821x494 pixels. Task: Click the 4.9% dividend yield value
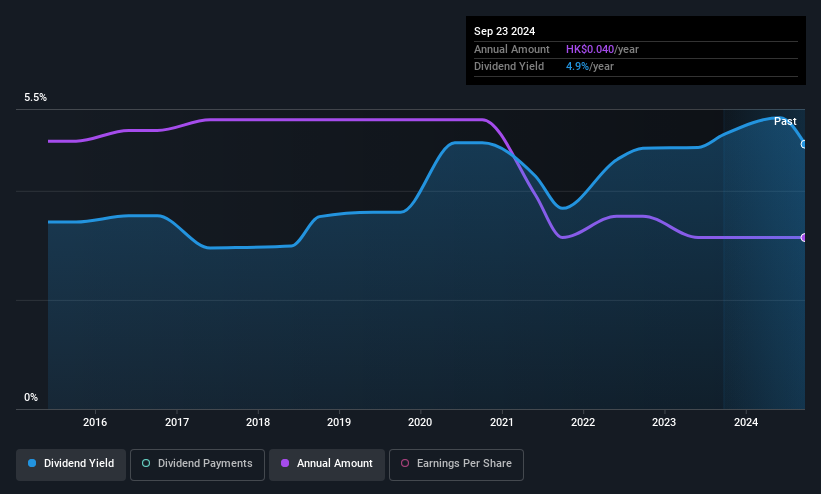tap(577, 67)
